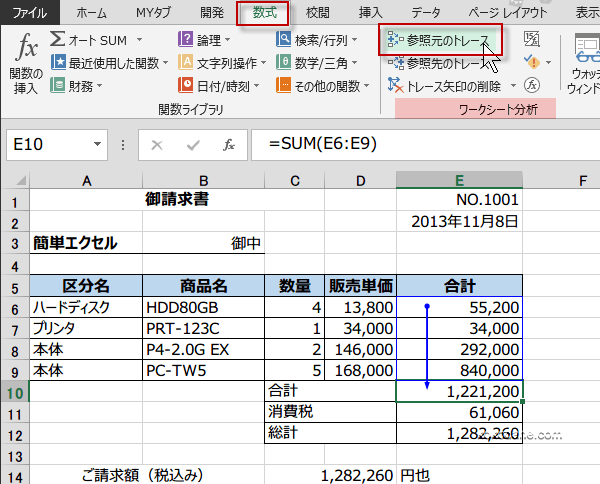Switch to the 数式 tab
This screenshot has height=484, width=600.
264,13
